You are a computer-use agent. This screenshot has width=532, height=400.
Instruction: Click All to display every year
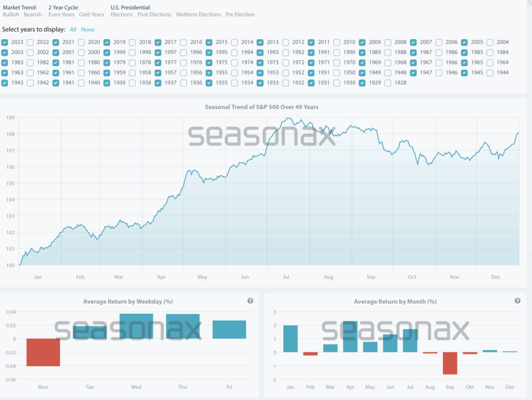click(x=73, y=30)
